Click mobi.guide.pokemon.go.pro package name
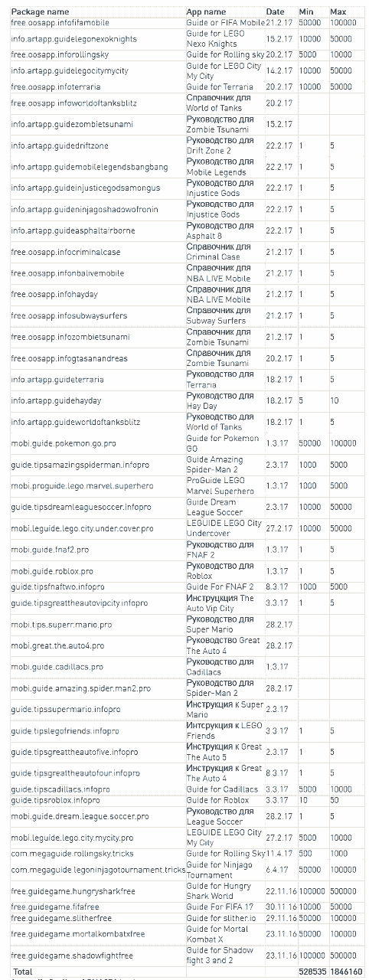Viewport: 369px width, 980px height. pyautogui.click(x=64, y=443)
